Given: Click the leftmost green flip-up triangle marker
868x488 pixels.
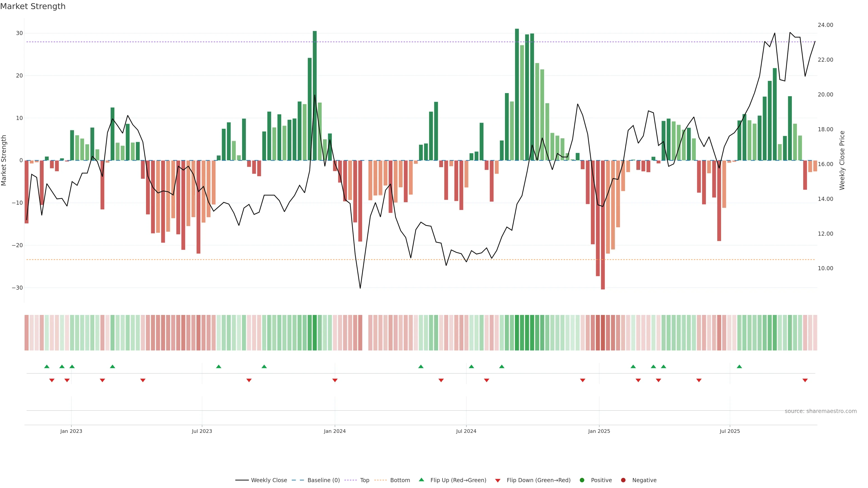Looking at the screenshot, I should pyautogui.click(x=47, y=366).
